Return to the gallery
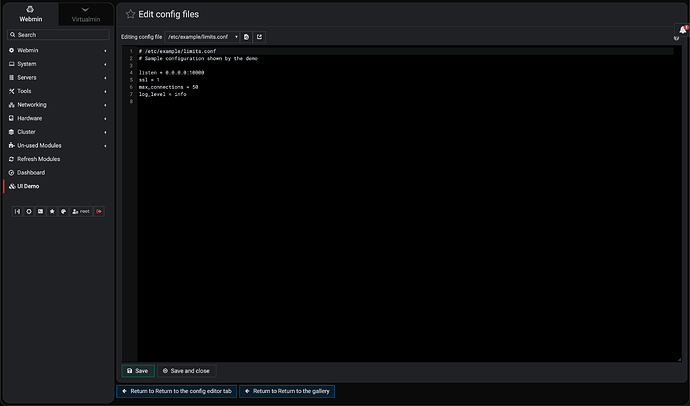The height and width of the screenshot is (406, 690). (287, 391)
